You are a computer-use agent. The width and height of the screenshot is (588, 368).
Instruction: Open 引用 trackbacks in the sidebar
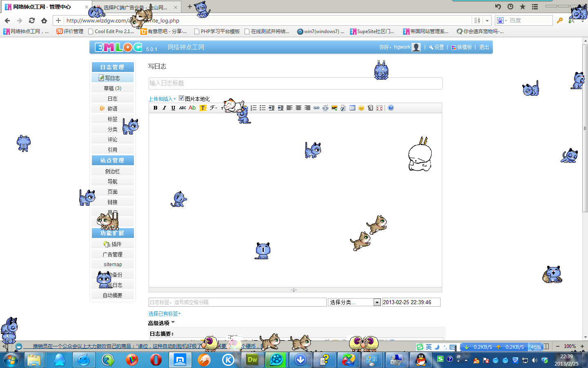point(113,150)
